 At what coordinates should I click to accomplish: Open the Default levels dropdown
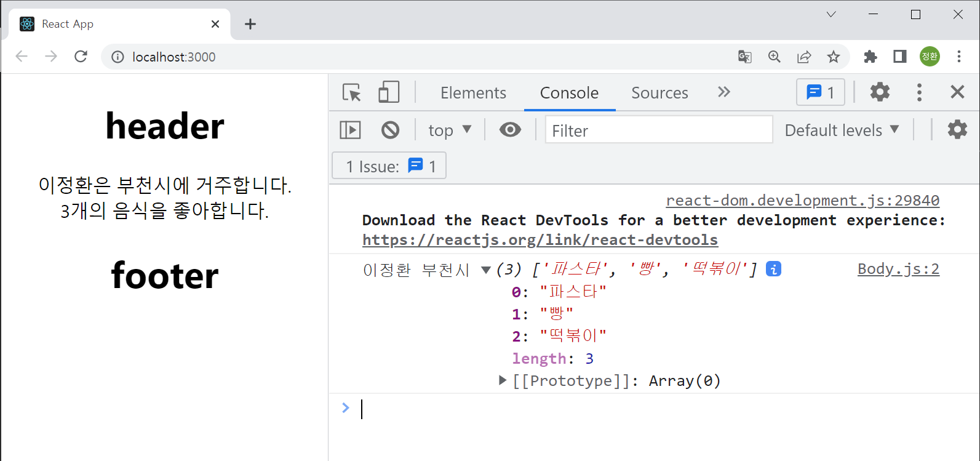(x=842, y=130)
